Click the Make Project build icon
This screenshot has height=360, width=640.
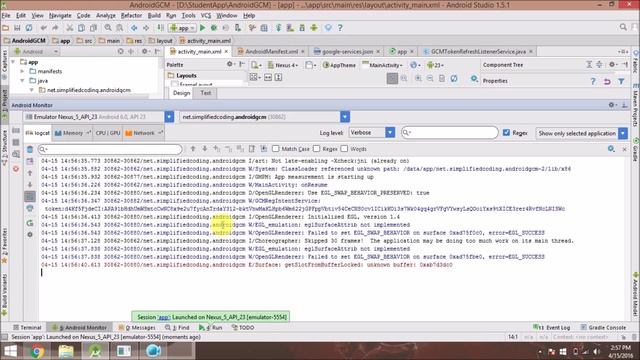click(x=160, y=28)
